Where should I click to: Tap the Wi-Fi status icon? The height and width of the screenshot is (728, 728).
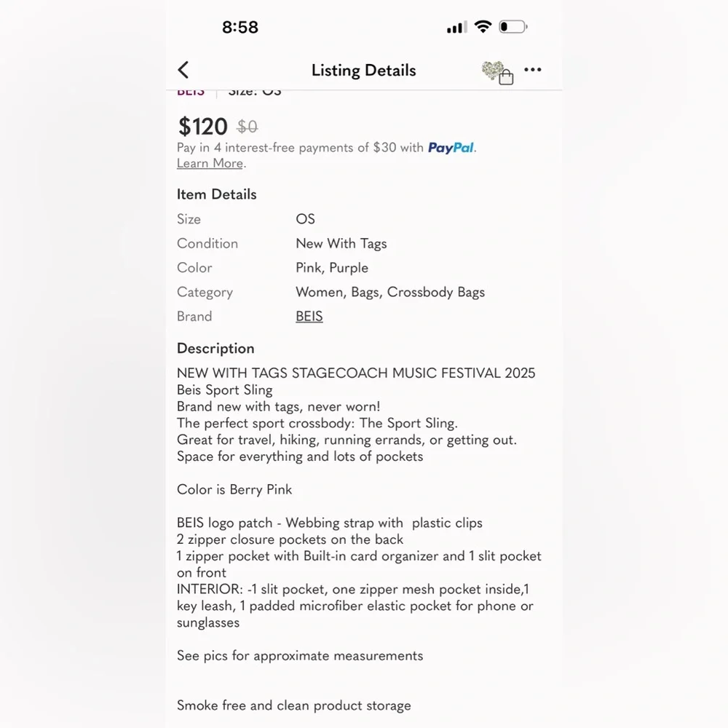click(483, 26)
